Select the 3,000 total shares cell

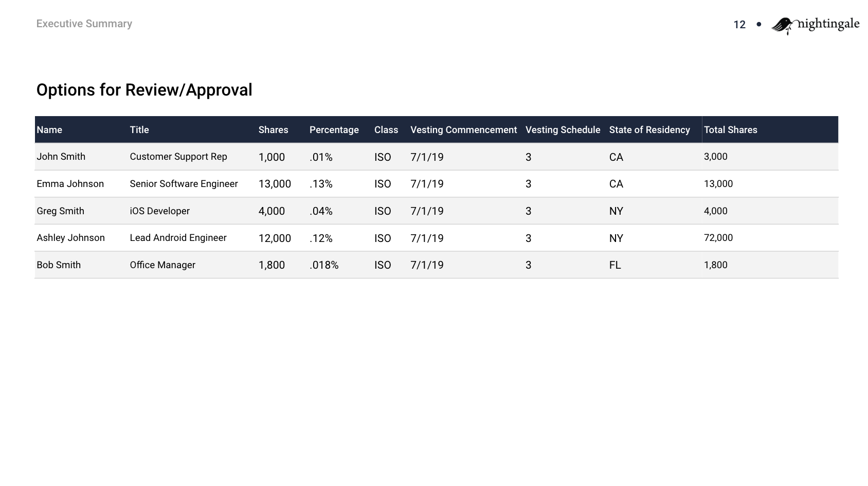click(716, 157)
